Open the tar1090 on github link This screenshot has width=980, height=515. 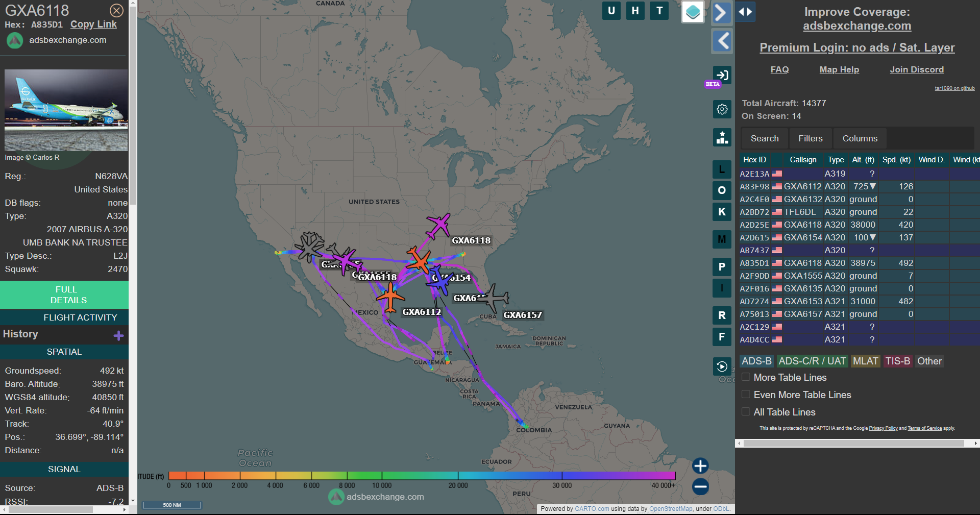[954, 88]
